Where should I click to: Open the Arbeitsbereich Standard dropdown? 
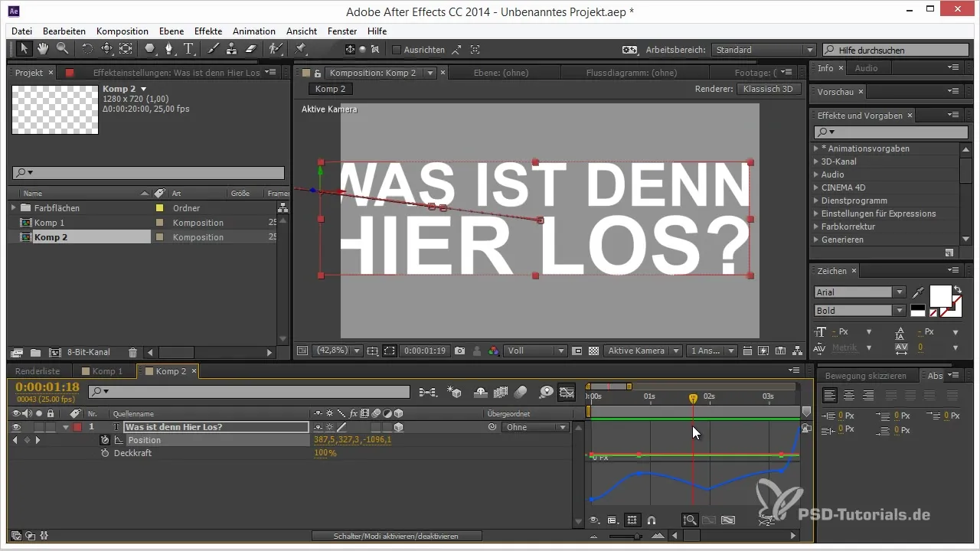pyautogui.click(x=763, y=50)
